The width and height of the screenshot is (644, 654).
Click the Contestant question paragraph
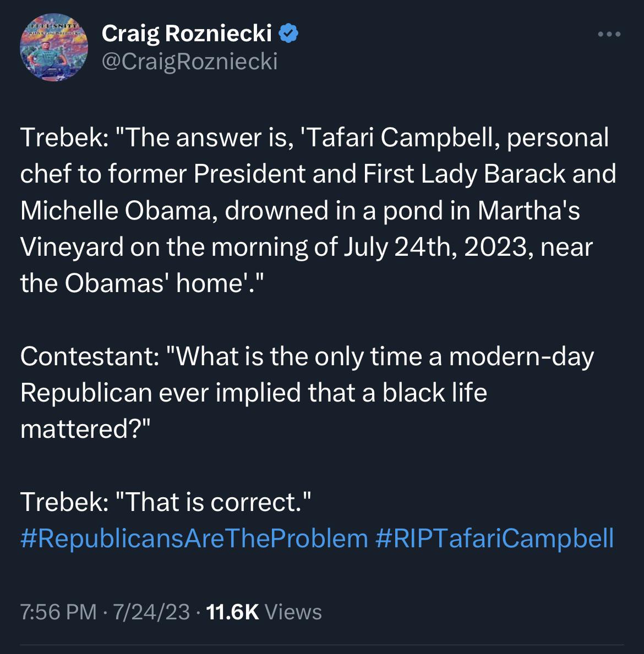(x=307, y=393)
